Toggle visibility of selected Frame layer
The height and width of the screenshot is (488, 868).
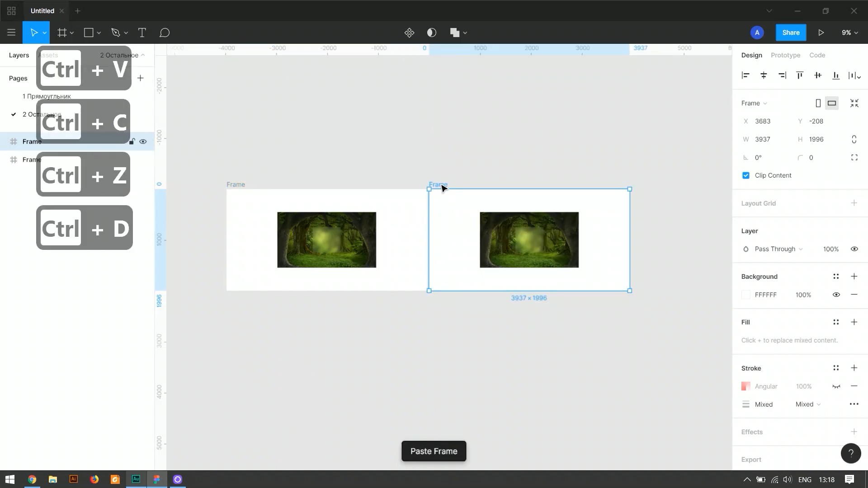pyautogui.click(x=143, y=141)
